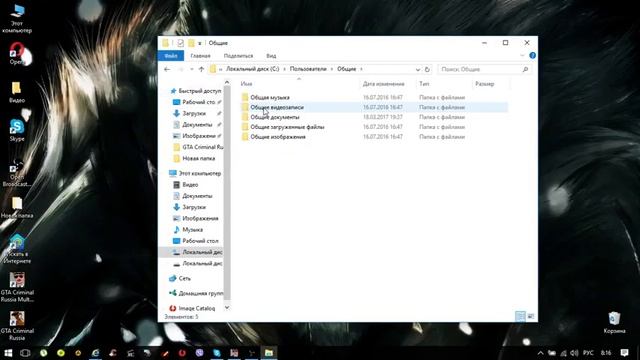This screenshot has width=640, height=360.
Task: Select the Skype shortcut on the desktop
Action: coord(17,130)
